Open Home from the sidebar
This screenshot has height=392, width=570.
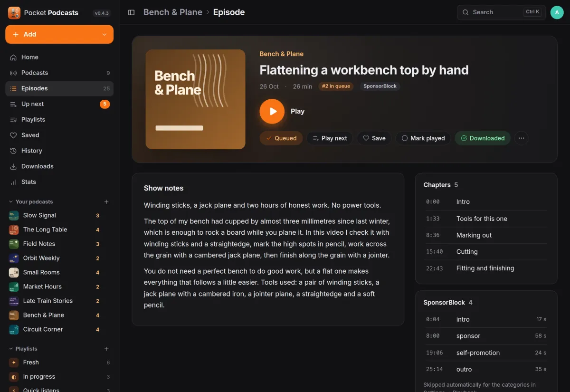coord(59,57)
